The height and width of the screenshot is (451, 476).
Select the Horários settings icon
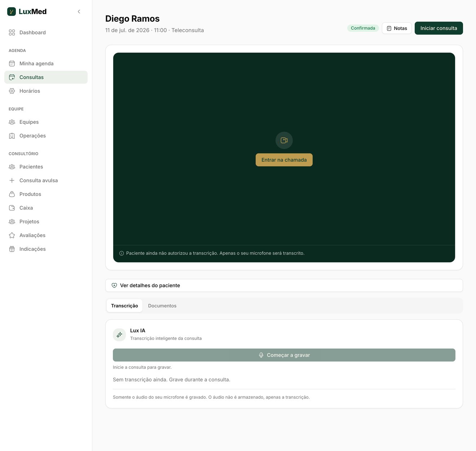pyautogui.click(x=12, y=91)
